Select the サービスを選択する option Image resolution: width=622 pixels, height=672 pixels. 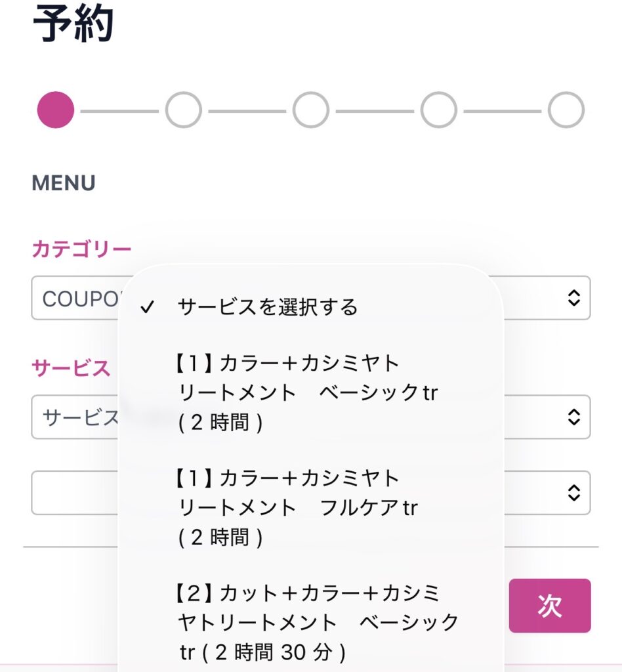(x=268, y=307)
